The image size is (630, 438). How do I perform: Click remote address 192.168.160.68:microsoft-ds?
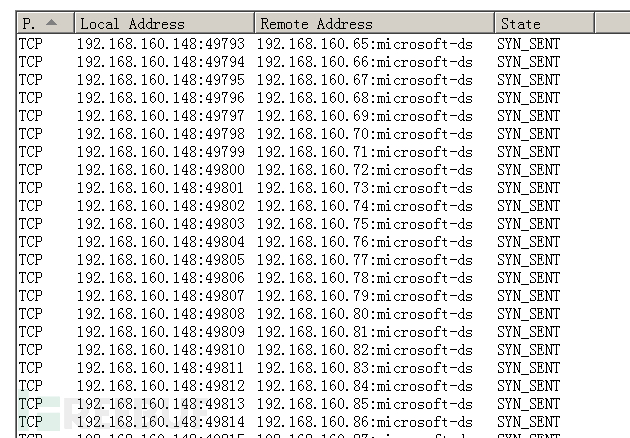pos(364,98)
